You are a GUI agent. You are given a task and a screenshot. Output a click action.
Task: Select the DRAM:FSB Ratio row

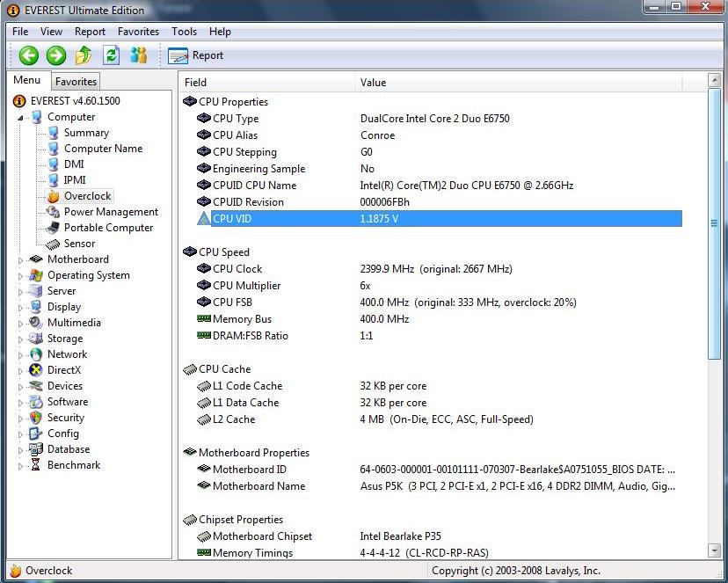[440, 336]
